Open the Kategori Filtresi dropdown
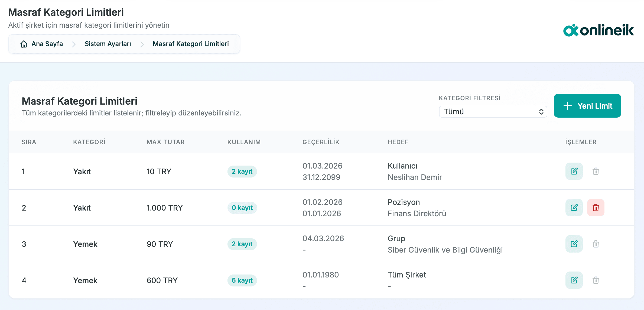 492,112
